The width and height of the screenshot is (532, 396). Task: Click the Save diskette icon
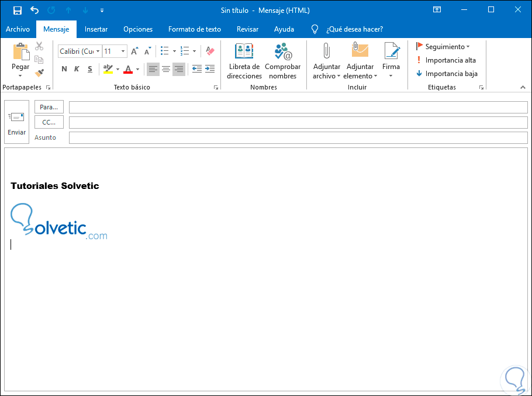[x=18, y=10]
